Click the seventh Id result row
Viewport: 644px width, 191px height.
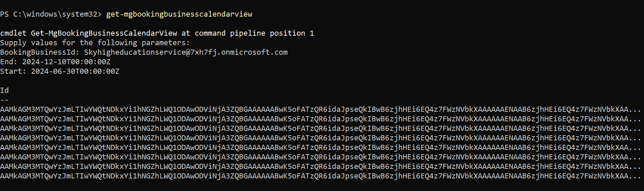320,167
